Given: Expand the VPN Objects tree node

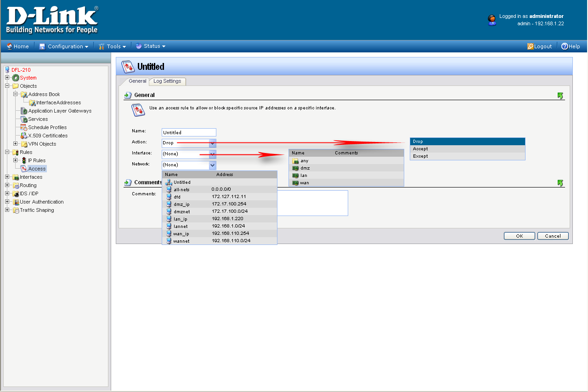Looking at the screenshot, I should [x=15, y=144].
